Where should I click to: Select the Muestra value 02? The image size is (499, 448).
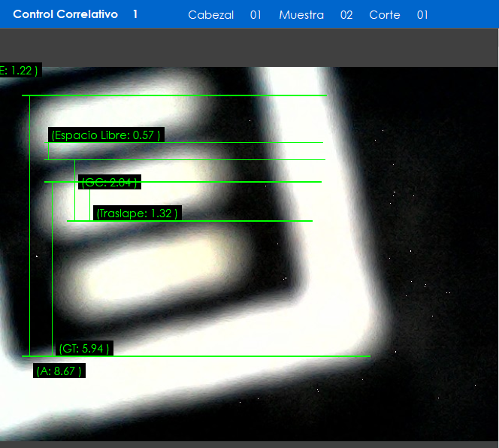346,15
